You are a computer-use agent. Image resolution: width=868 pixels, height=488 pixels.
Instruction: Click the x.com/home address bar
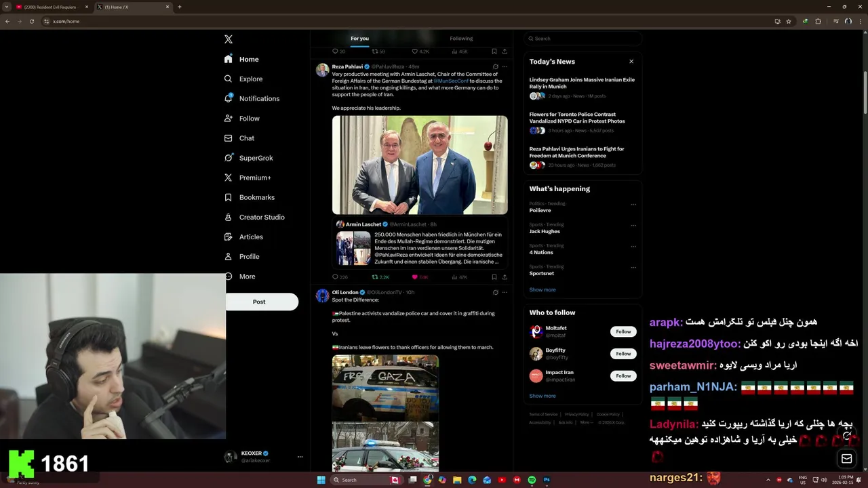pyautogui.click(x=407, y=21)
